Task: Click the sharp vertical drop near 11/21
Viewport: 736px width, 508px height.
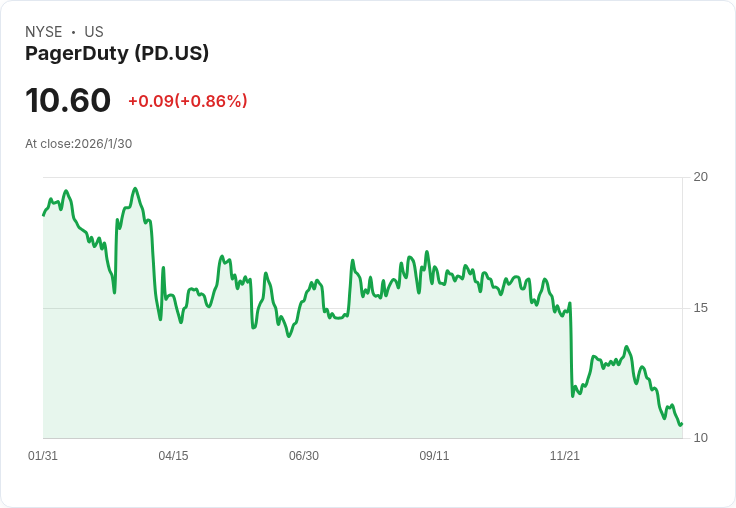Action: tap(571, 350)
